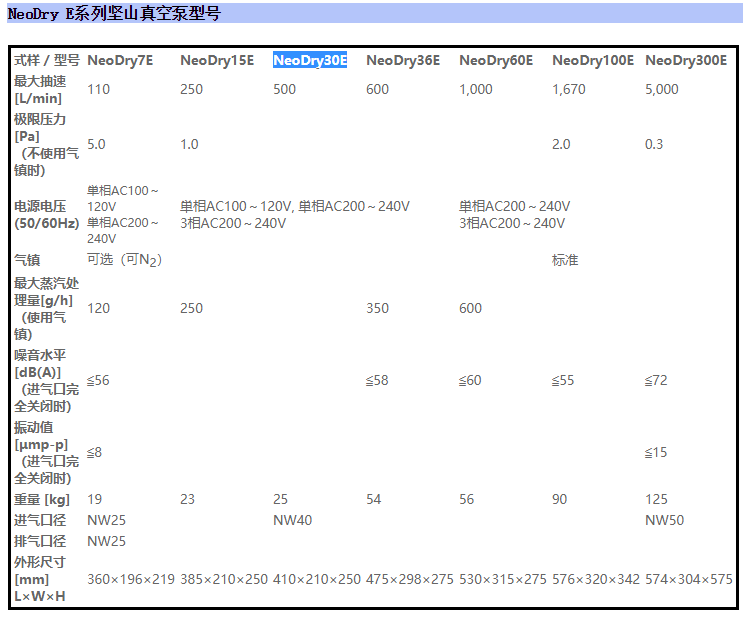Click the 5,000 pumping speed value
The height and width of the screenshot is (620, 743).
point(662,89)
